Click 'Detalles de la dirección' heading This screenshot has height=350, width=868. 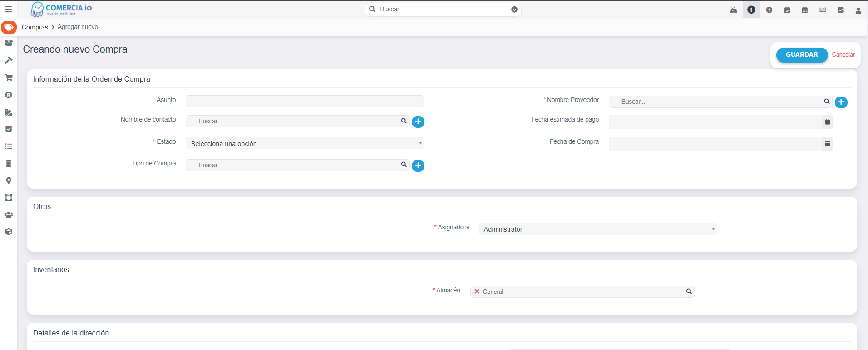coord(71,333)
